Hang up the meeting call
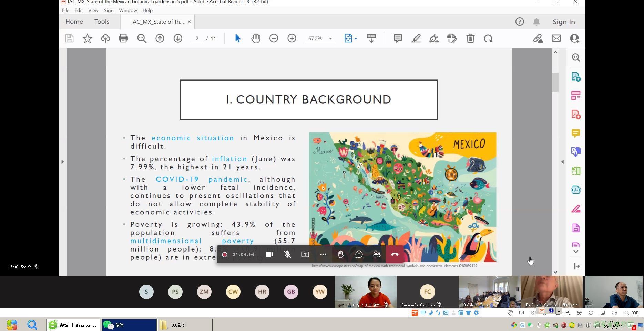 [395, 254]
